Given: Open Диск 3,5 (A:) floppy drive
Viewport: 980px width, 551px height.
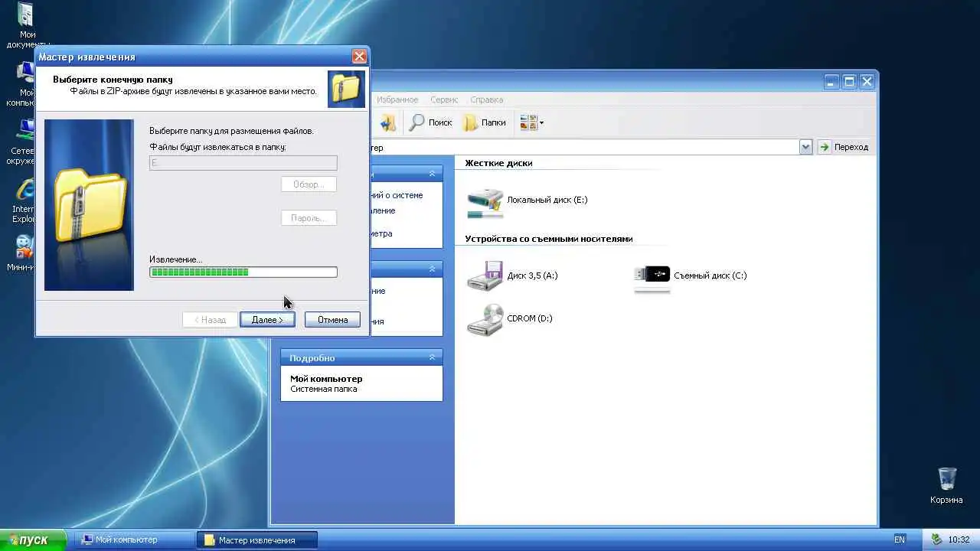Looking at the screenshot, I should coord(512,275).
